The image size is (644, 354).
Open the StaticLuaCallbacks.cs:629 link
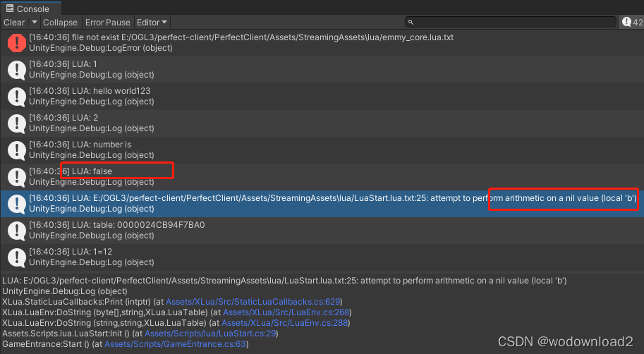pos(253,302)
